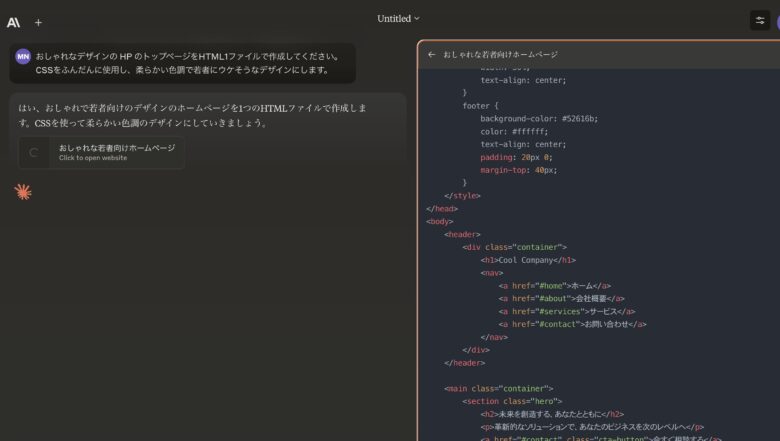Open the chat controls sliders icon

coord(759,20)
